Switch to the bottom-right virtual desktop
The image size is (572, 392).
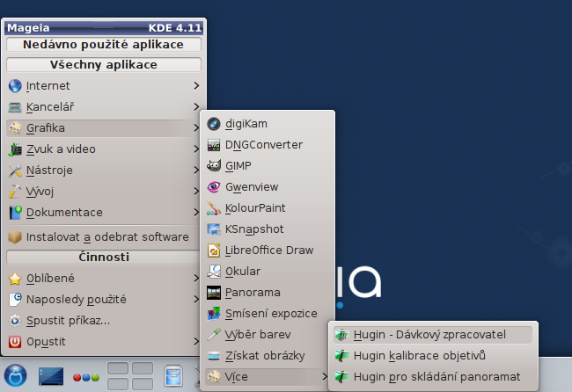tap(143, 384)
